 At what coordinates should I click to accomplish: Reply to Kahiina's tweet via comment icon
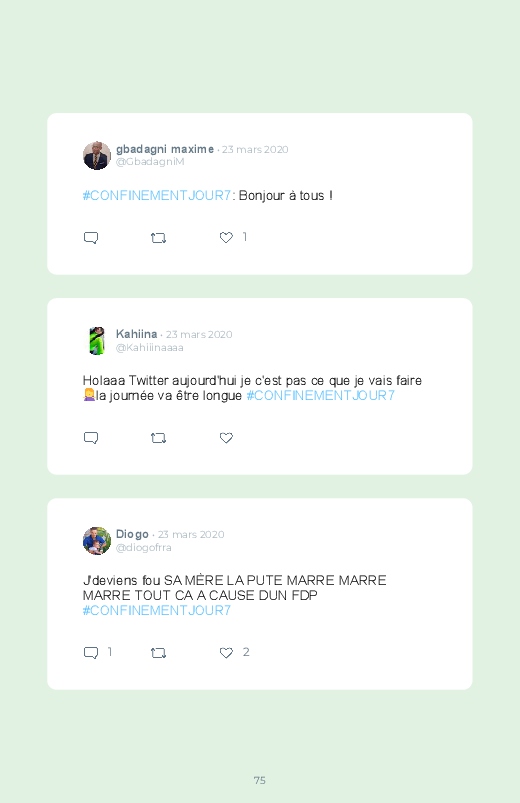[91, 438]
